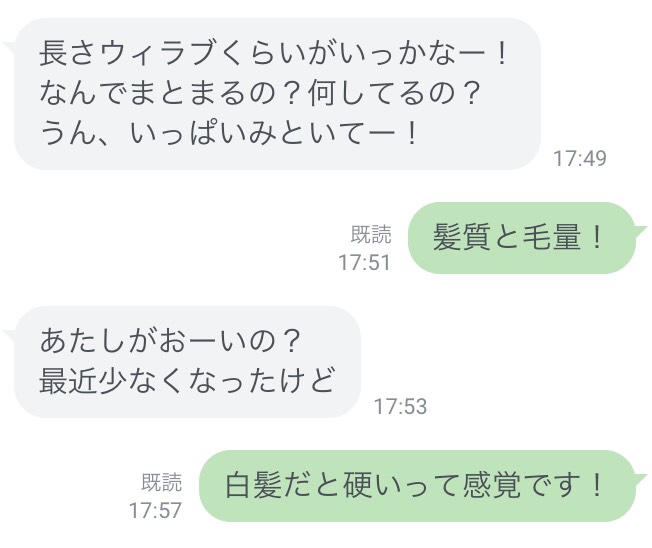This screenshot has height=548, width=652.
Task: Click the 既読 label above 17:57
Action: coord(162,483)
